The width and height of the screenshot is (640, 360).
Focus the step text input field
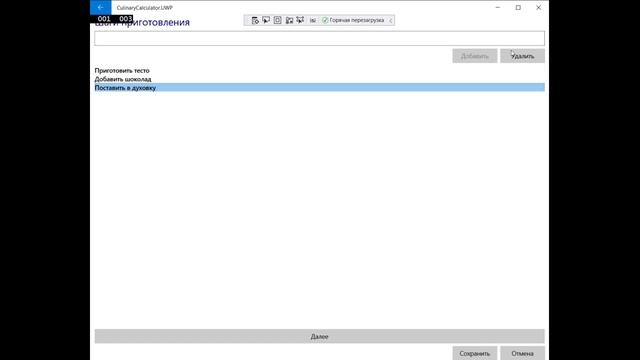point(319,38)
